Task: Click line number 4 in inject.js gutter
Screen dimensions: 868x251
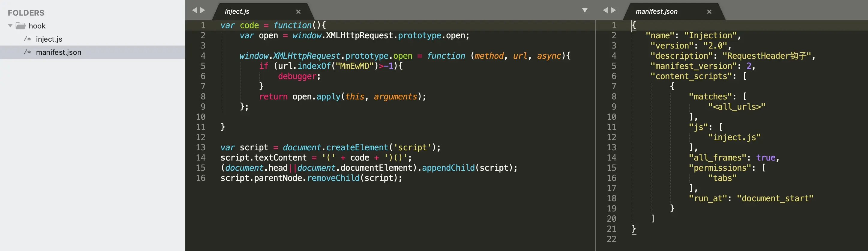Action: point(203,56)
